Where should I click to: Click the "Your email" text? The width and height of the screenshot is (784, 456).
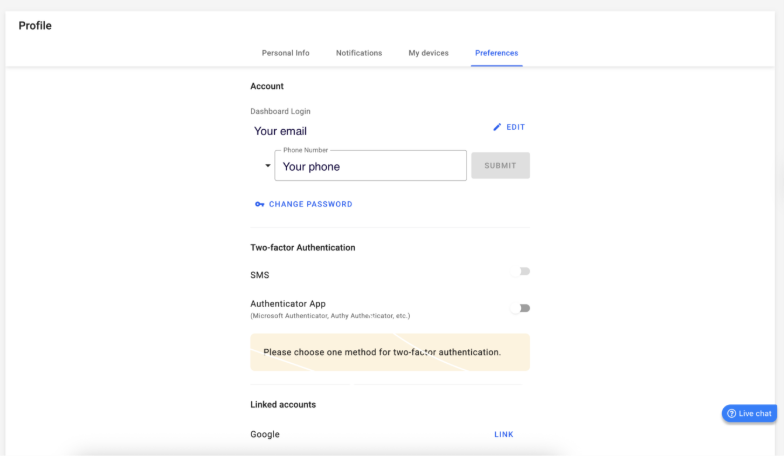point(280,131)
